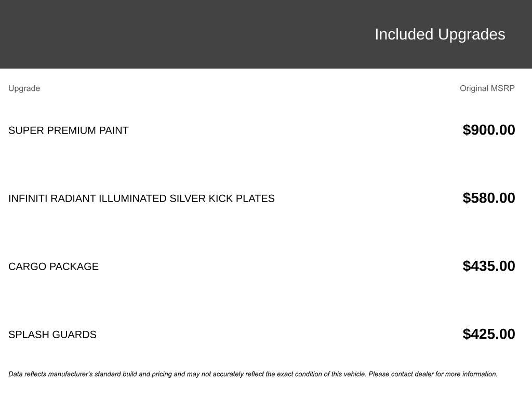Click the $900.00 price value
This screenshot has height=399, width=532.
click(x=489, y=130)
